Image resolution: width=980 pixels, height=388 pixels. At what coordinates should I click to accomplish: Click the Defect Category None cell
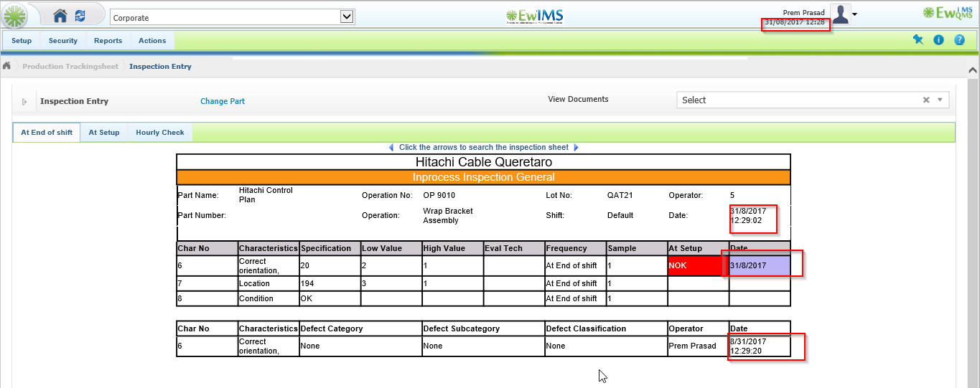pyautogui.click(x=361, y=346)
